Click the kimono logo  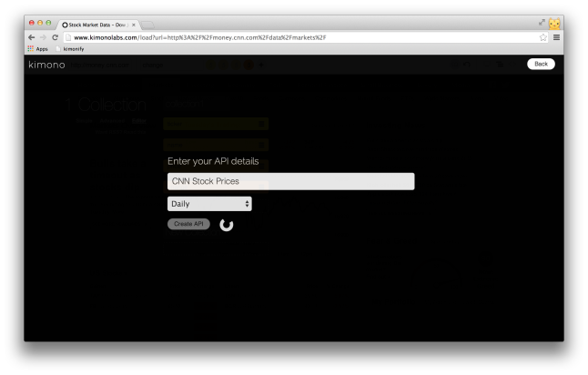(46, 65)
